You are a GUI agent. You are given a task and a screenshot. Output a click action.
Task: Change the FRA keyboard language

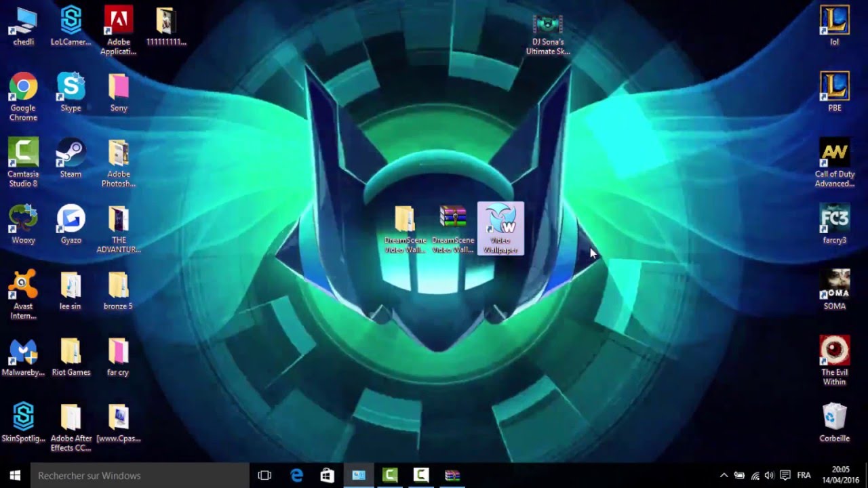[x=804, y=476]
